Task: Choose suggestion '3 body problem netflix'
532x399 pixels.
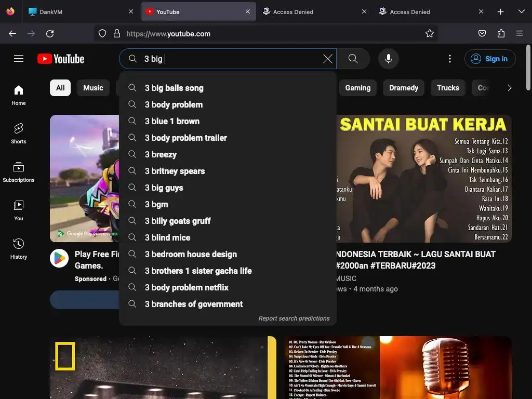Action: [x=228, y=287]
